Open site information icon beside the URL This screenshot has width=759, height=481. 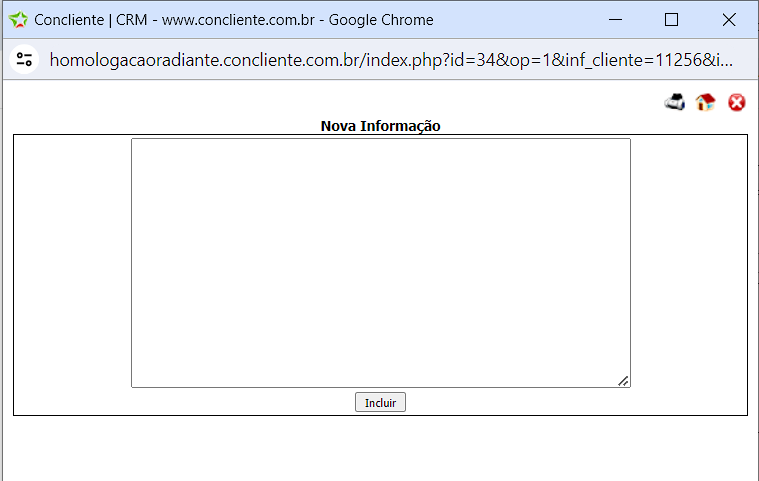tap(24, 59)
